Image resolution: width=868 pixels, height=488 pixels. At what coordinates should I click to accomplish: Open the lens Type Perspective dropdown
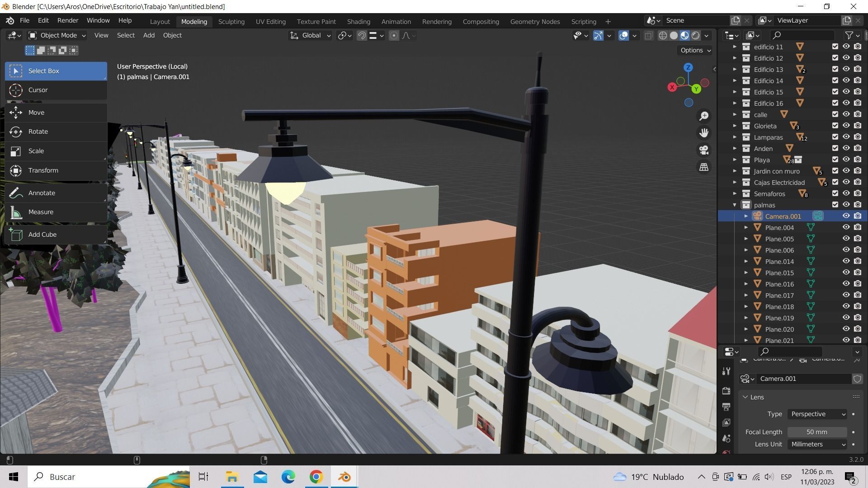click(x=817, y=414)
